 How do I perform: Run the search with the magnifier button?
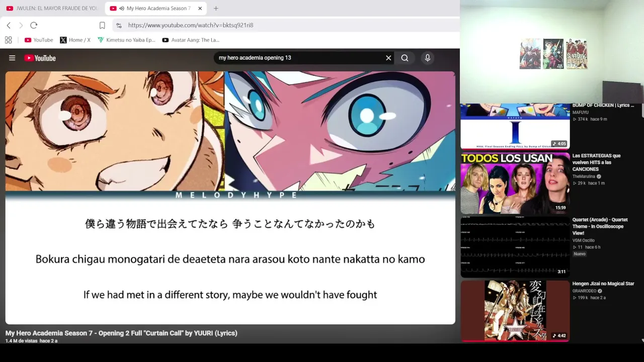click(405, 58)
